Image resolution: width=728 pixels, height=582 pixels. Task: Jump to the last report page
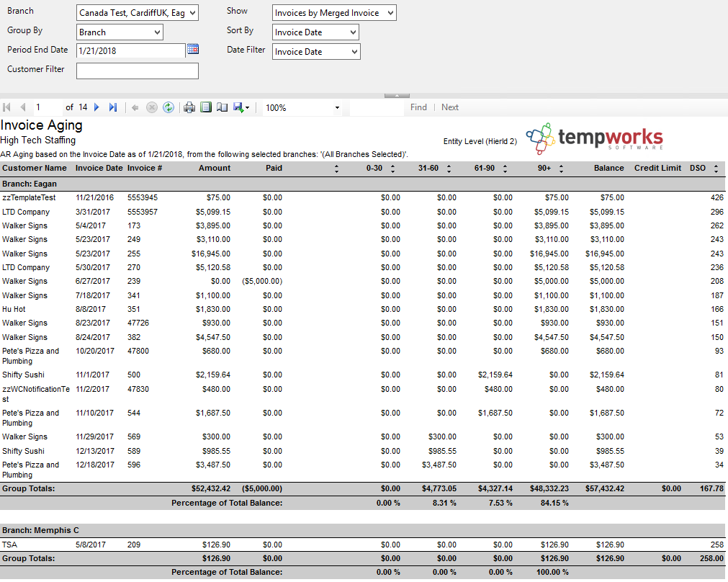tap(113, 107)
